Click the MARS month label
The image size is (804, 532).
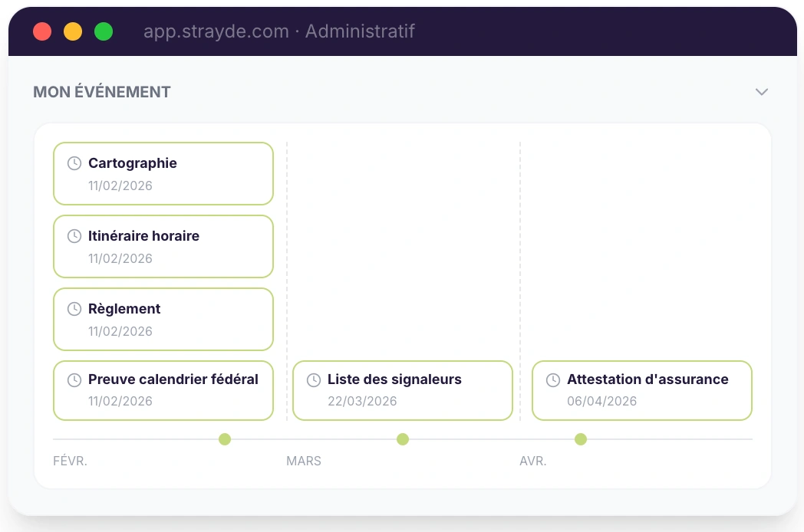click(x=304, y=461)
